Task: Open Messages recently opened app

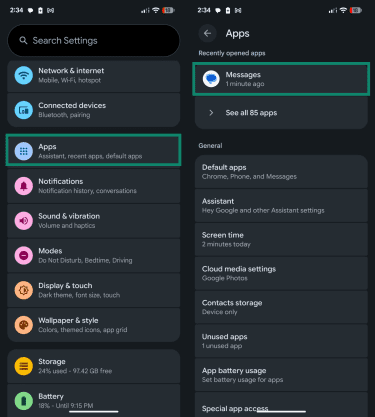Action: coord(281,79)
